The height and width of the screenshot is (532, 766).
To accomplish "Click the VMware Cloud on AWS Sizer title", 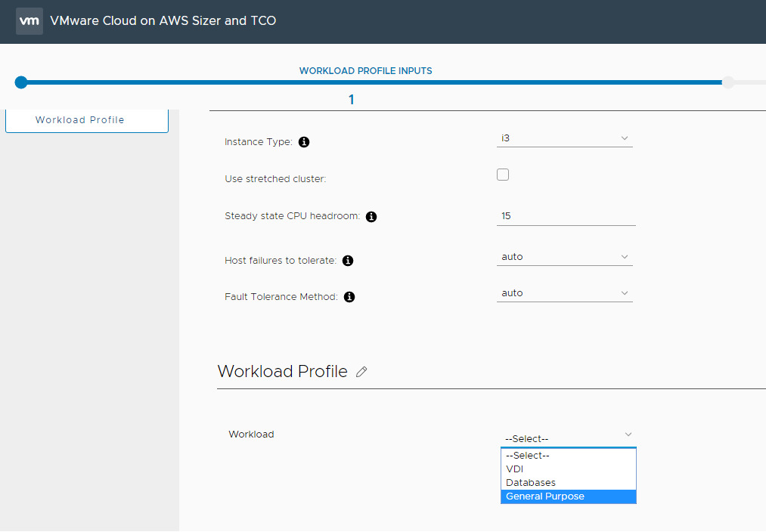I will click(x=163, y=21).
